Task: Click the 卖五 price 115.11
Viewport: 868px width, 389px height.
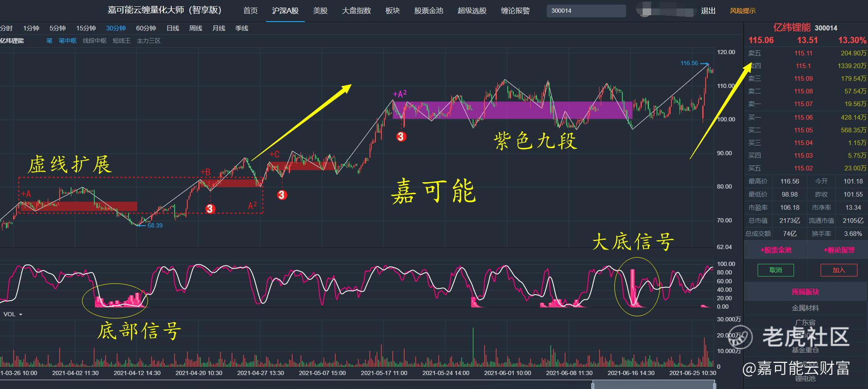Action: pyautogui.click(x=803, y=53)
